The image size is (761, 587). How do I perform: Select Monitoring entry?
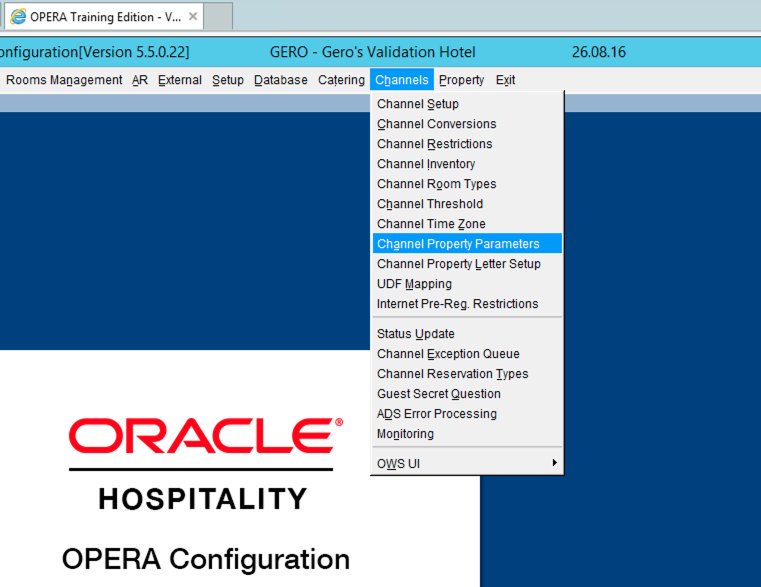(x=467, y=434)
